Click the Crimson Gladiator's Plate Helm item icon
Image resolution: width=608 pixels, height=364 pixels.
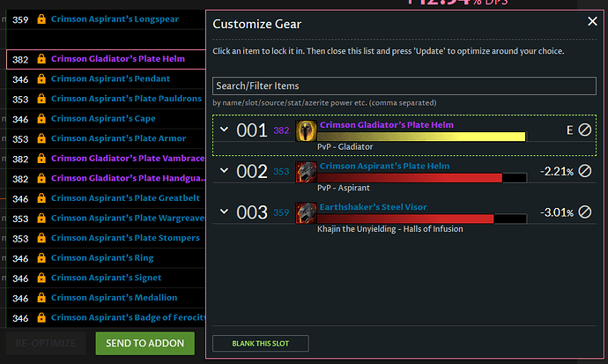[x=306, y=130]
